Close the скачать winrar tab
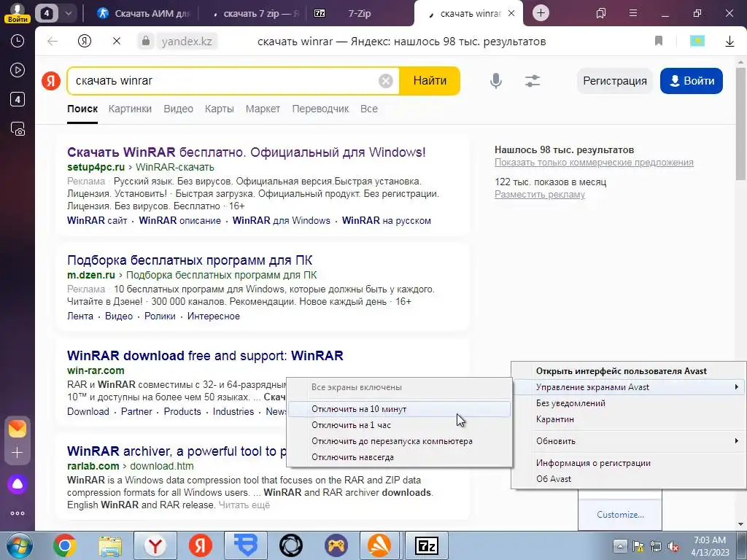The image size is (747, 560). tap(511, 13)
